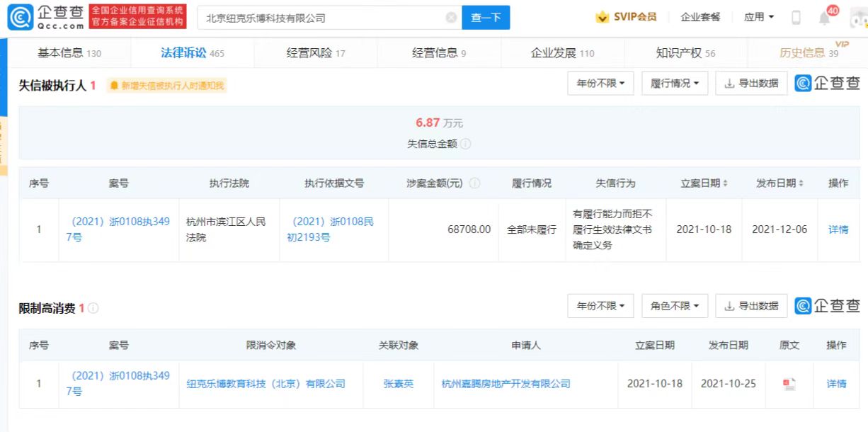The height and width of the screenshot is (432, 868).
Task: Click download icon on lower 导出数据 button
Action: pos(729,306)
